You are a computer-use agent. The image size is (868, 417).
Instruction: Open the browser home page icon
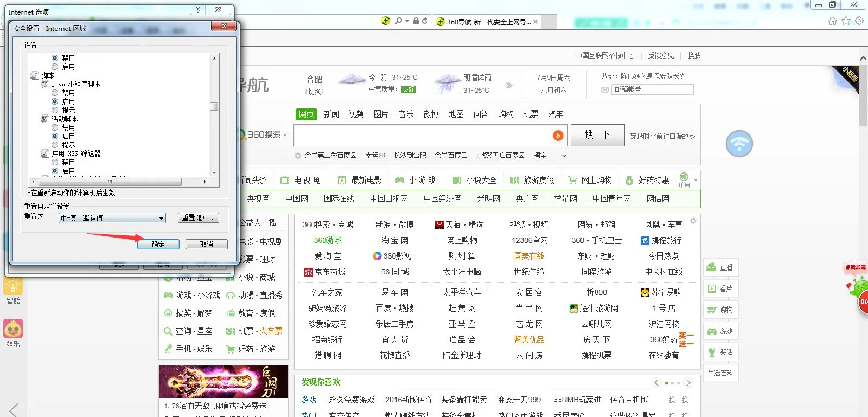tap(833, 21)
